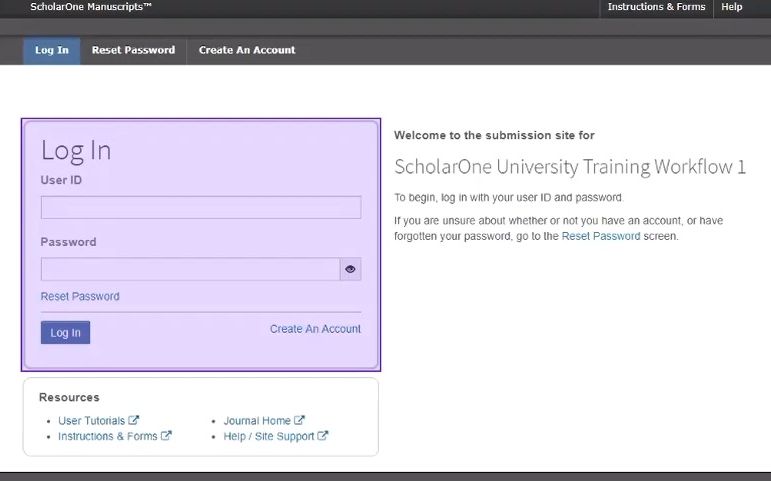Visit the Journal Home link
The width and height of the screenshot is (771, 482).
pos(257,421)
